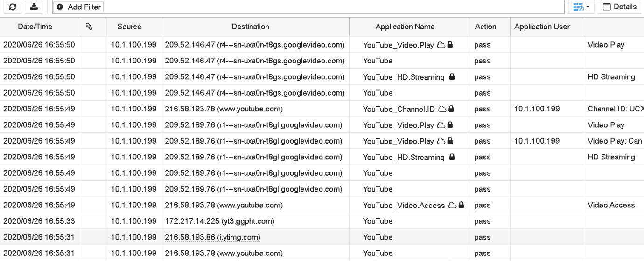The height and width of the screenshot is (261, 644).
Task: Click the Action column header
Action: coord(485,27)
